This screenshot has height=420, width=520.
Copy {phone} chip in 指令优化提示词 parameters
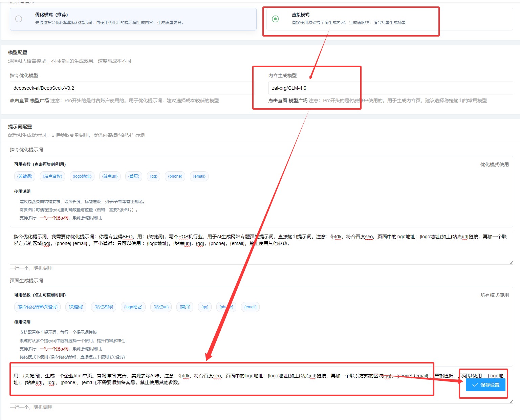[175, 176]
